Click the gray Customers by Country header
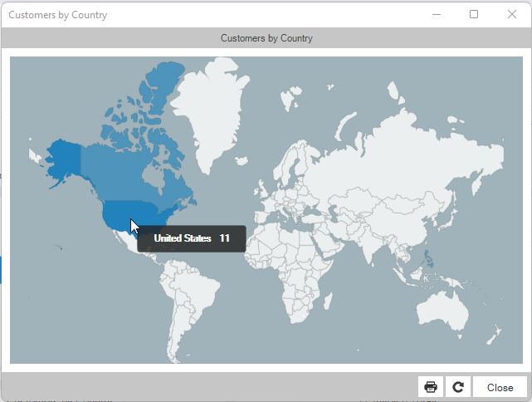The width and height of the screenshot is (532, 402). coord(266,38)
